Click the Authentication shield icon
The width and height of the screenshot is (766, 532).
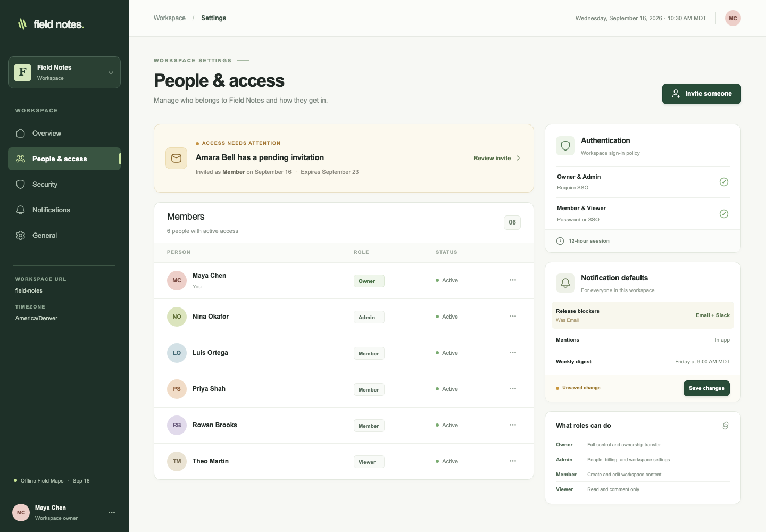coord(565,146)
